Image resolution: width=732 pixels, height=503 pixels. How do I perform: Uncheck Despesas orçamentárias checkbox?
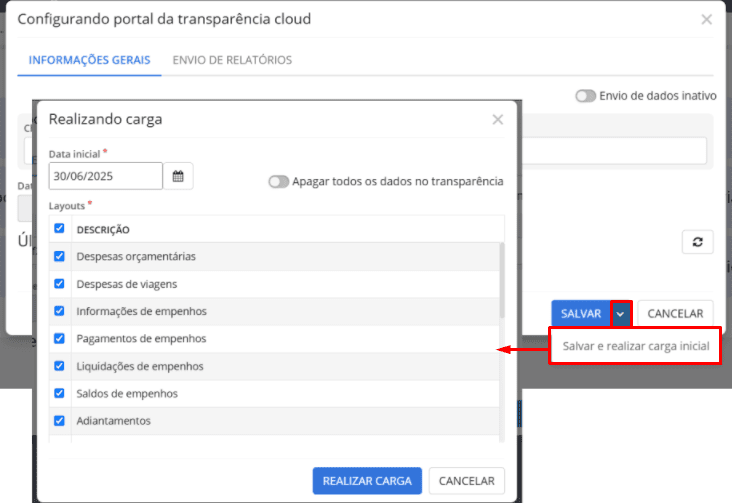59,257
